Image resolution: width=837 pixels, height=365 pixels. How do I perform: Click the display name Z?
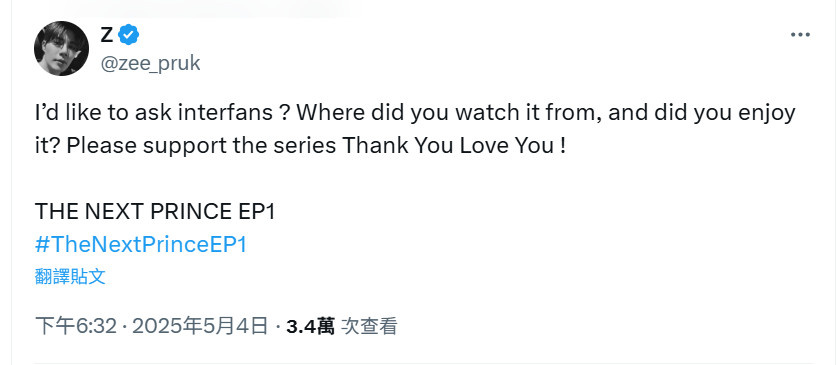pyautogui.click(x=107, y=35)
